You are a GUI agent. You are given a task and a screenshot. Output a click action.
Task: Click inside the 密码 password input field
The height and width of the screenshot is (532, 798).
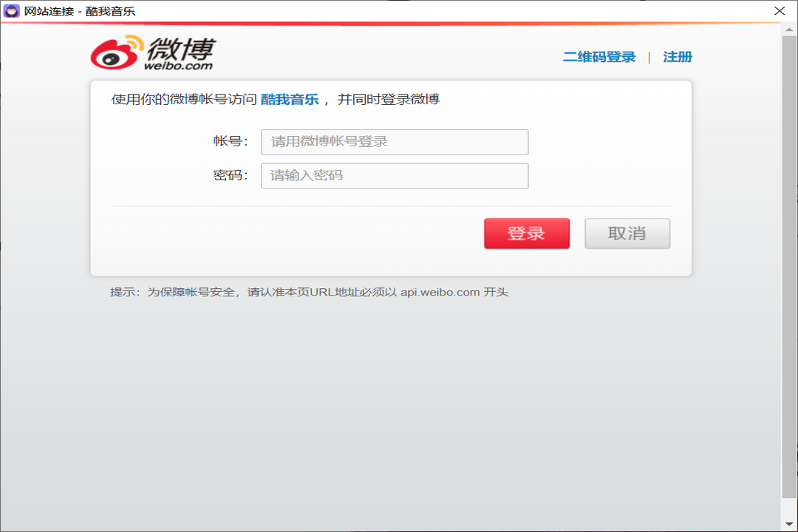(395, 176)
